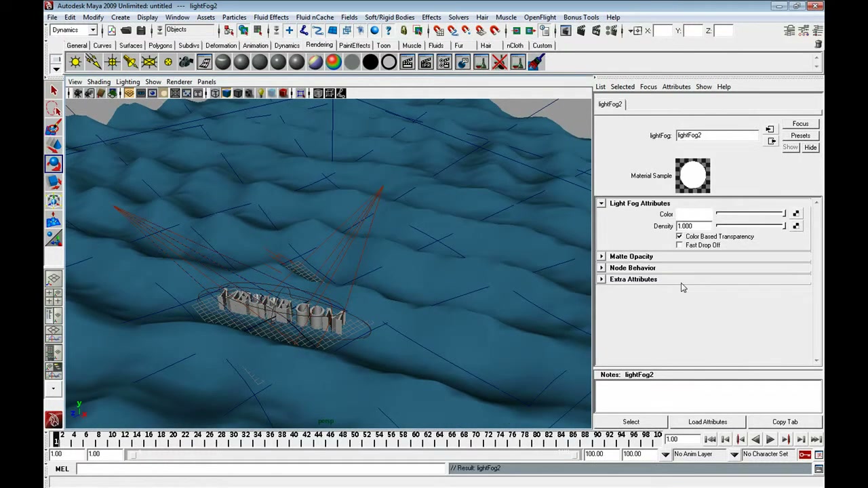Adjust the Density slider
Screen dimensions: 868x488
click(751, 226)
